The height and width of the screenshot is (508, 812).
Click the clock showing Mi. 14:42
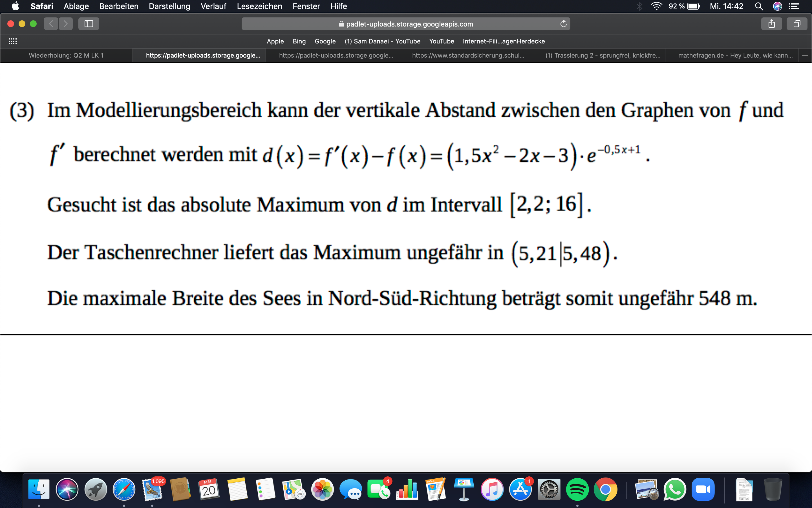click(727, 6)
